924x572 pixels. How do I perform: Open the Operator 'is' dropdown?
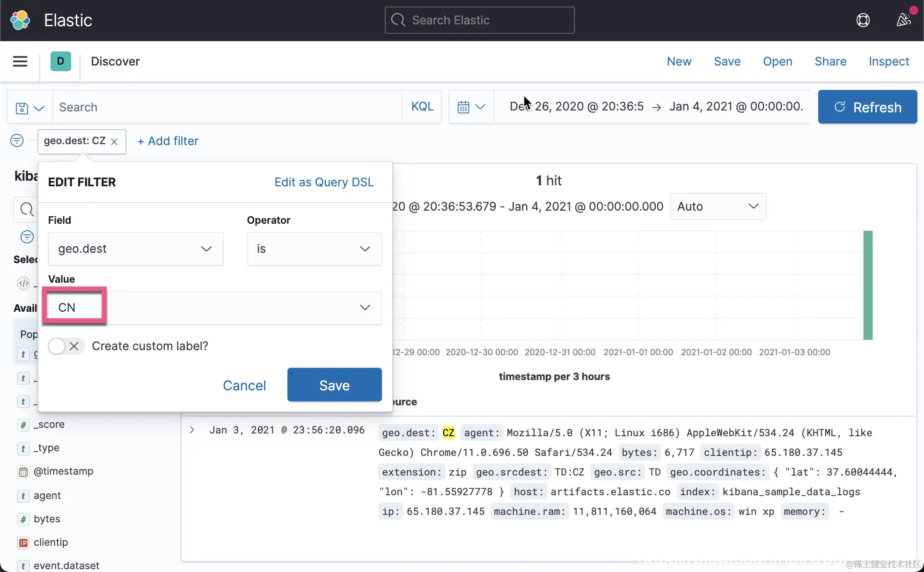[x=314, y=249]
